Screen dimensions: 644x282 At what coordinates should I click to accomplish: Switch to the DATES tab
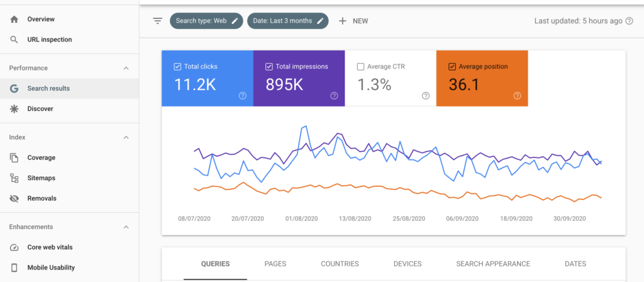575,264
